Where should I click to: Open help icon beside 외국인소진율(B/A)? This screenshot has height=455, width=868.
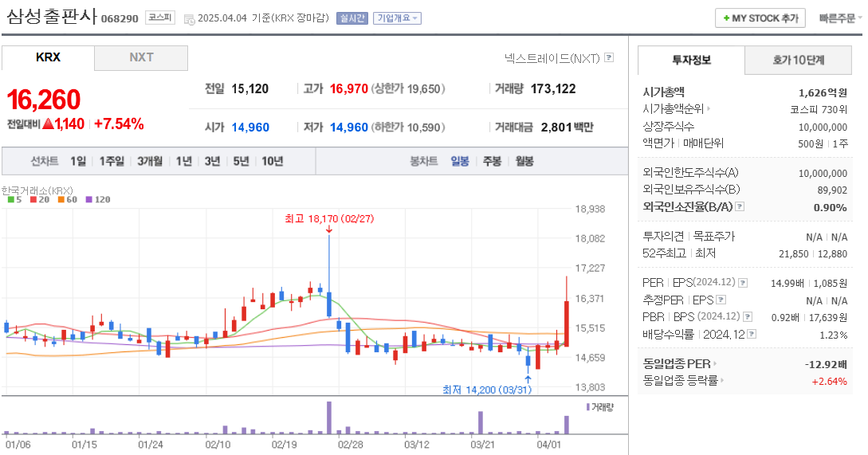740,206
